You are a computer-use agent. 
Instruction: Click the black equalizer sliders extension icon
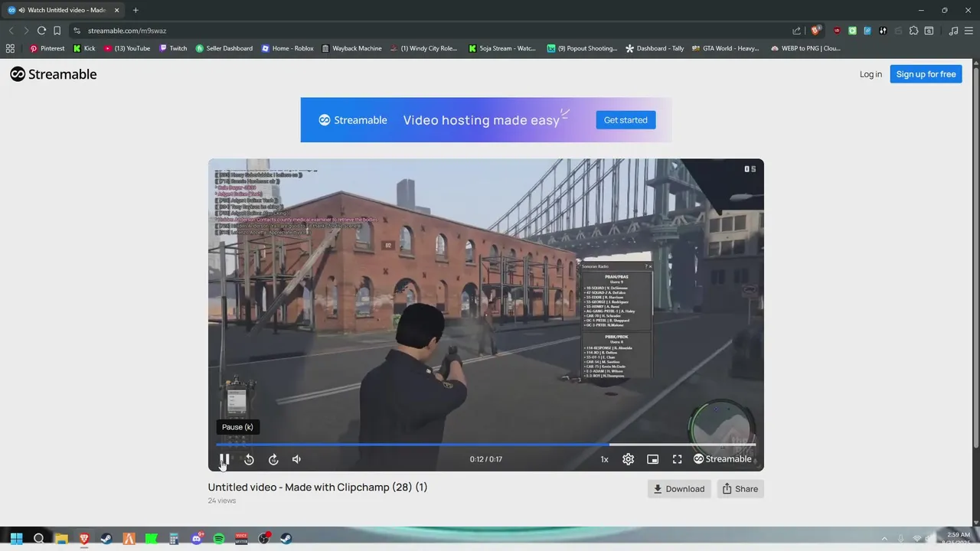[883, 31]
